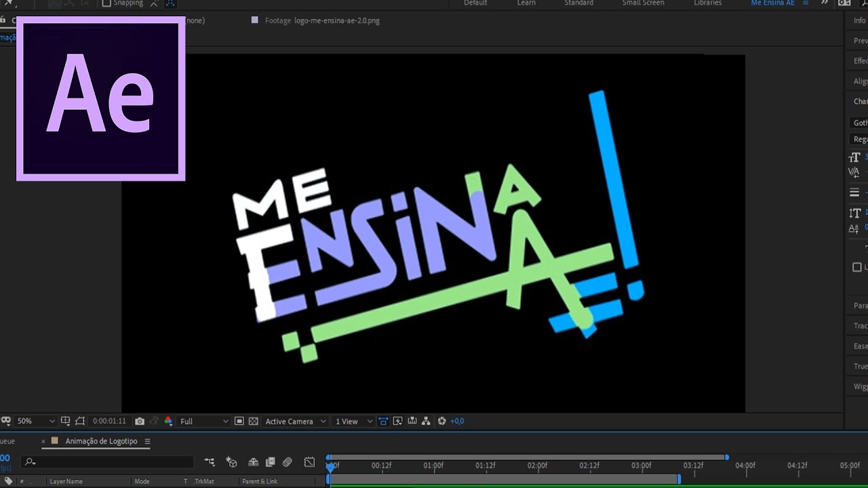Viewport: 868px width, 488px height.
Task: Open the Graph Editor icon
Action: click(309, 462)
